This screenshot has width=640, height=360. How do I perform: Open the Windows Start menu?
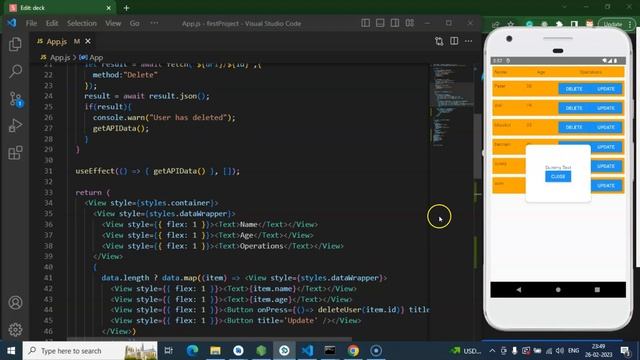tap(11, 351)
